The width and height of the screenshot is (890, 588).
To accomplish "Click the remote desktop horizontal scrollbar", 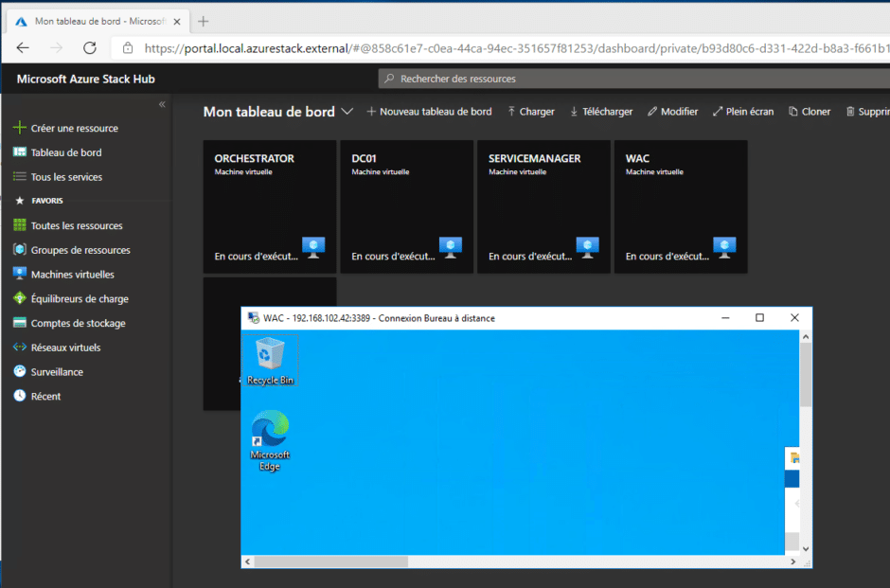I will (x=331, y=561).
